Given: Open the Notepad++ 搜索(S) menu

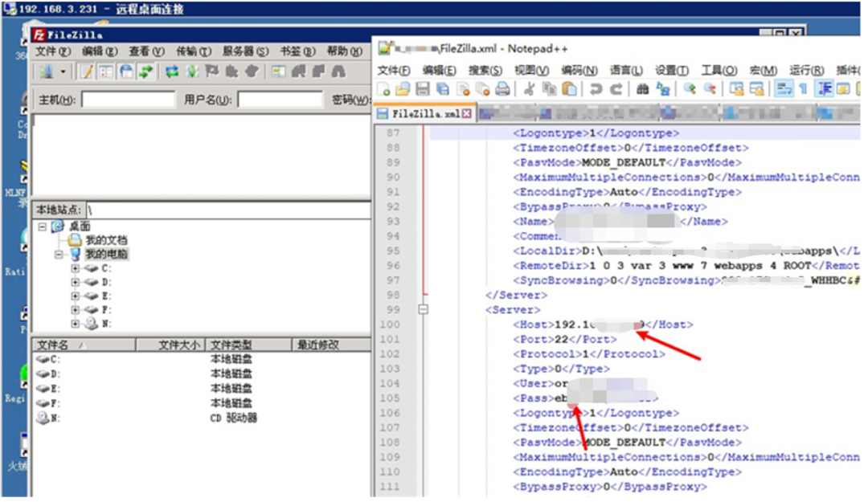Looking at the screenshot, I should click(485, 71).
